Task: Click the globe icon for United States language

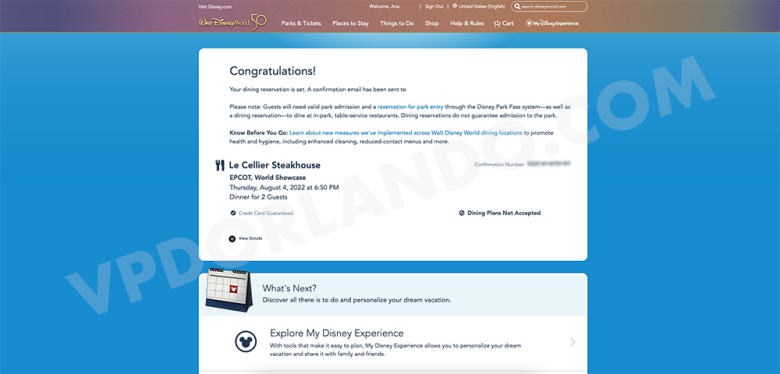Action: point(455,6)
